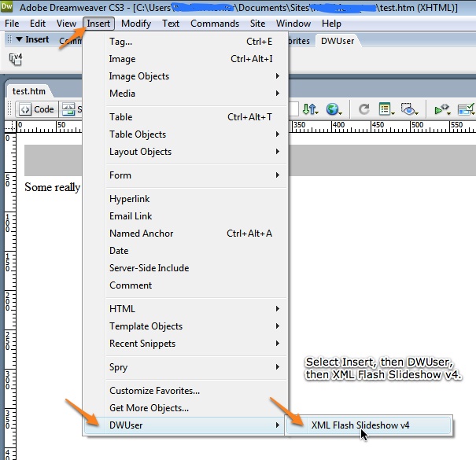Click the gray banner in design view
The width and height of the screenshot is (476, 460).
tap(52, 160)
